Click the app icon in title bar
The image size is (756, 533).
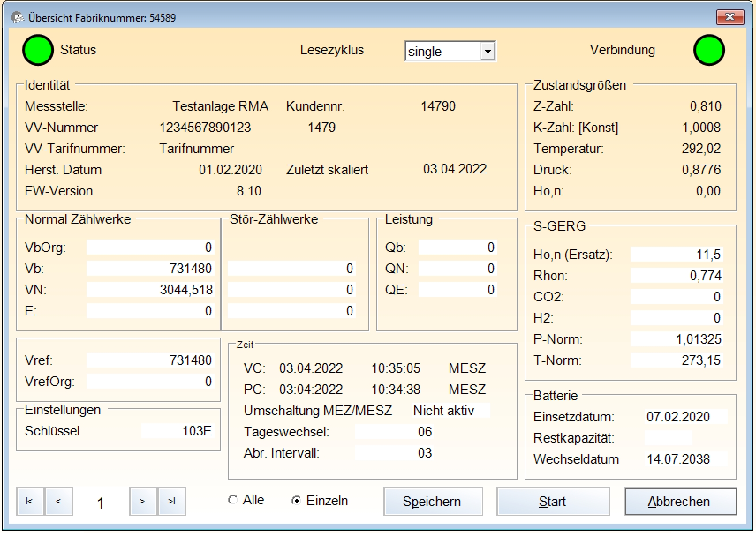coord(18,18)
